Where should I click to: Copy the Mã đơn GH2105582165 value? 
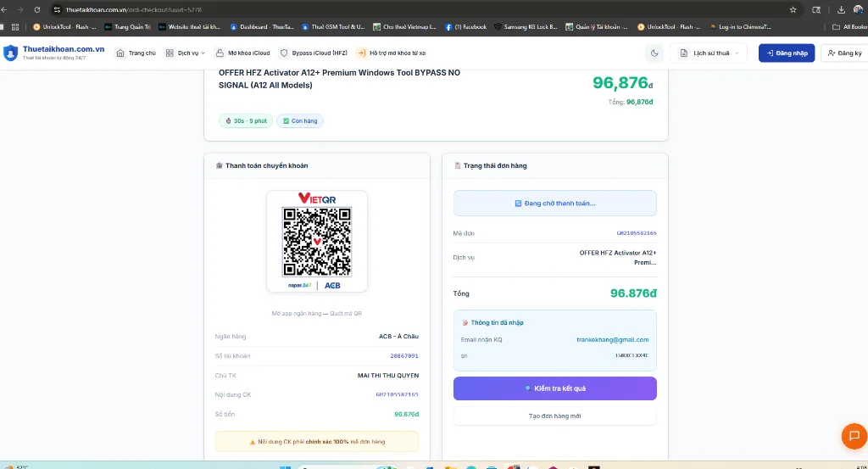(x=636, y=233)
